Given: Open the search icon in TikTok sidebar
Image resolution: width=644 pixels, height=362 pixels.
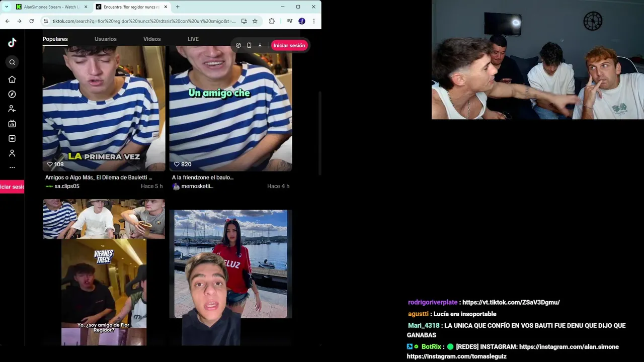Looking at the screenshot, I should 12,62.
